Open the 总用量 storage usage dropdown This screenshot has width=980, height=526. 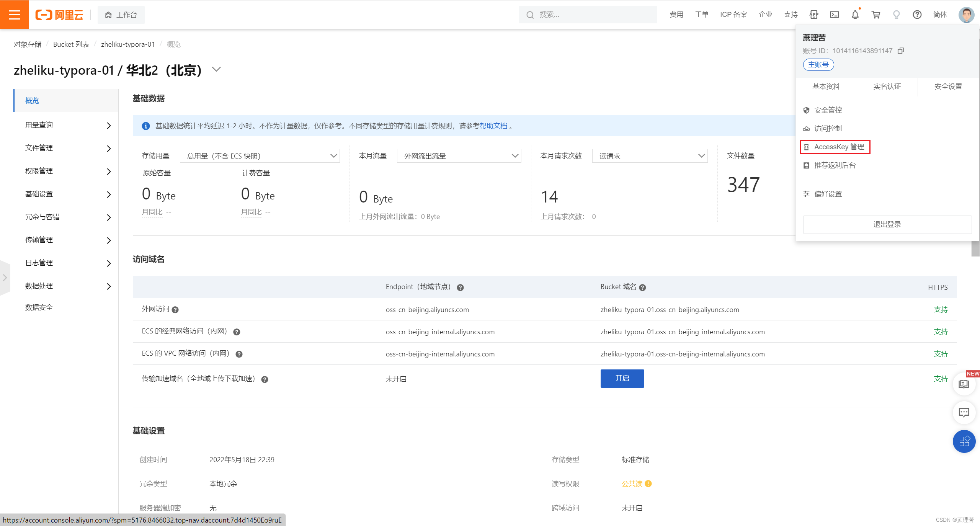[260, 156]
